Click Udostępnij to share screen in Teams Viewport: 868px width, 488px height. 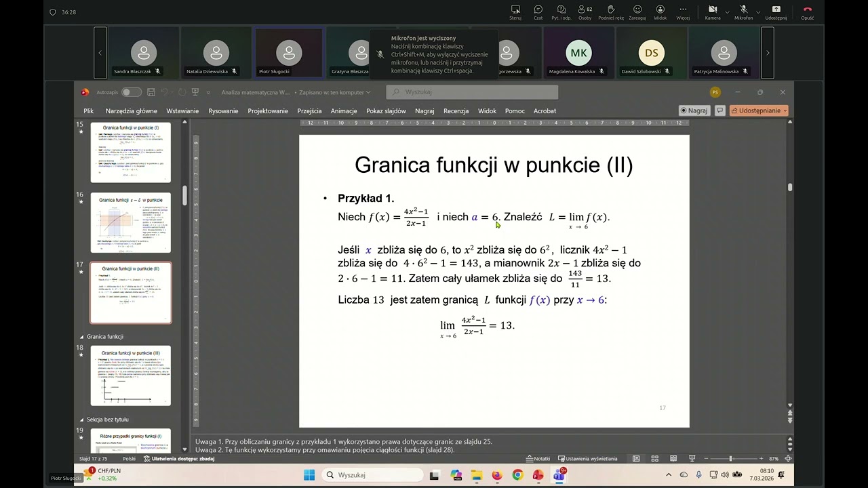(776, 12)
